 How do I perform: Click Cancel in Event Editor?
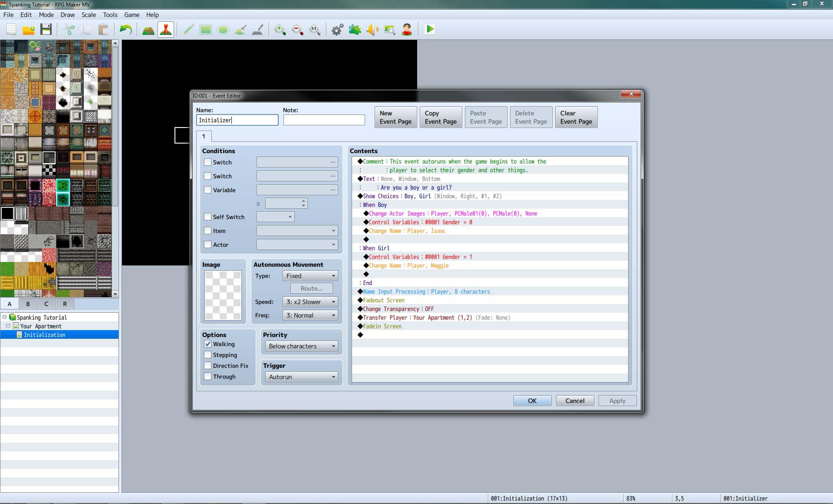click(x=575, y=401)
